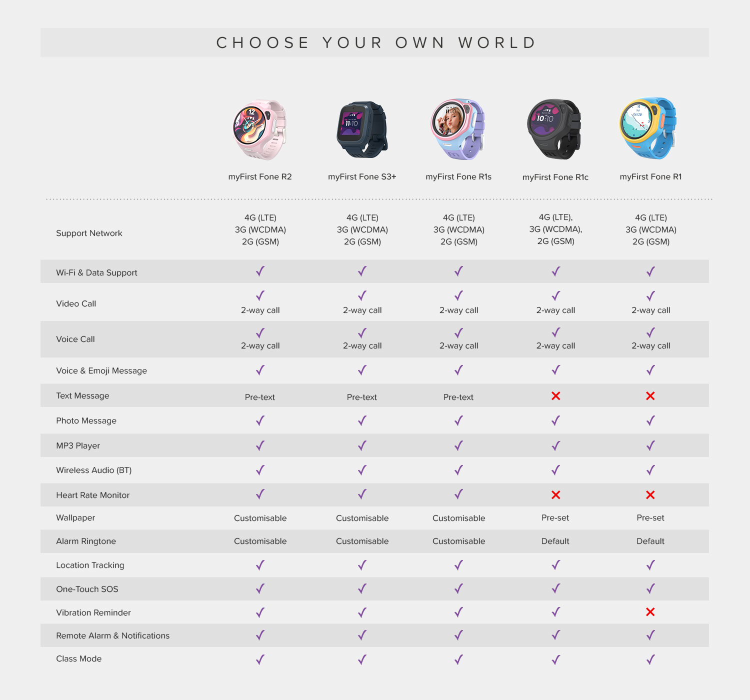Click the red X for R1 Heart Rate Monitor
Image resolution: width=750 pixels, height=700 pixels.
[650, 495]
